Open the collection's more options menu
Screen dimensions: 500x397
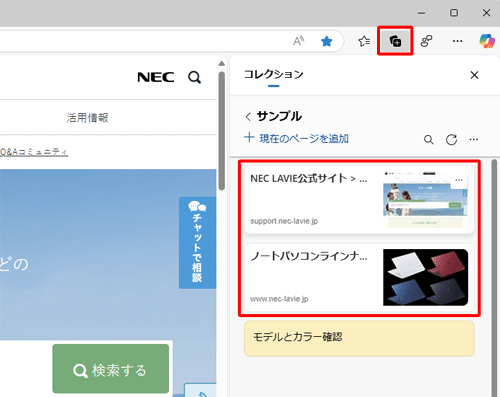coord(474,139)
